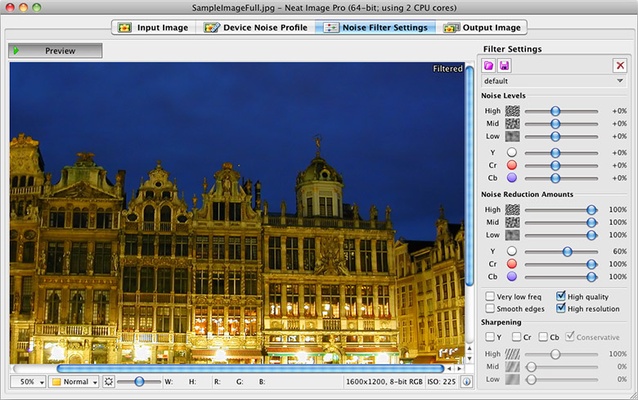
Task: Click the purple Cb channel icon under Noise Reduction Amounts
Action: click(512, 277)
